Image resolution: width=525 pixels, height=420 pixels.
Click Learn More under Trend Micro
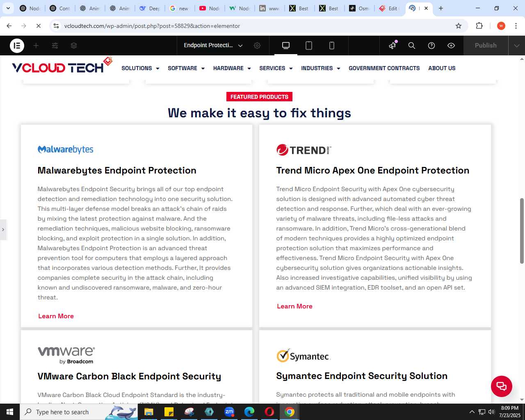pos(294,306)
